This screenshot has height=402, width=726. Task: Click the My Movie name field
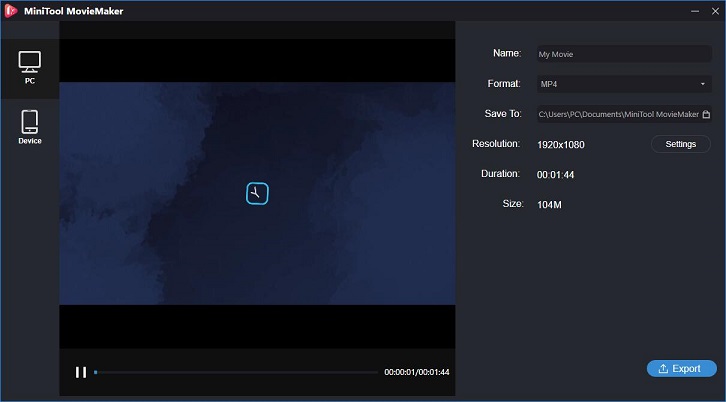pyautogui.click(x=624, y=54)
